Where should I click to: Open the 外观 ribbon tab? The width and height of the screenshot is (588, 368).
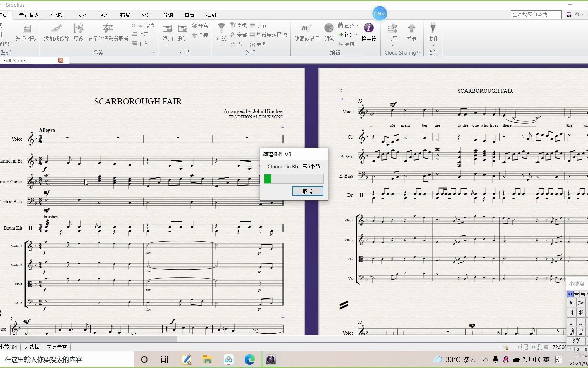[147, 15]
